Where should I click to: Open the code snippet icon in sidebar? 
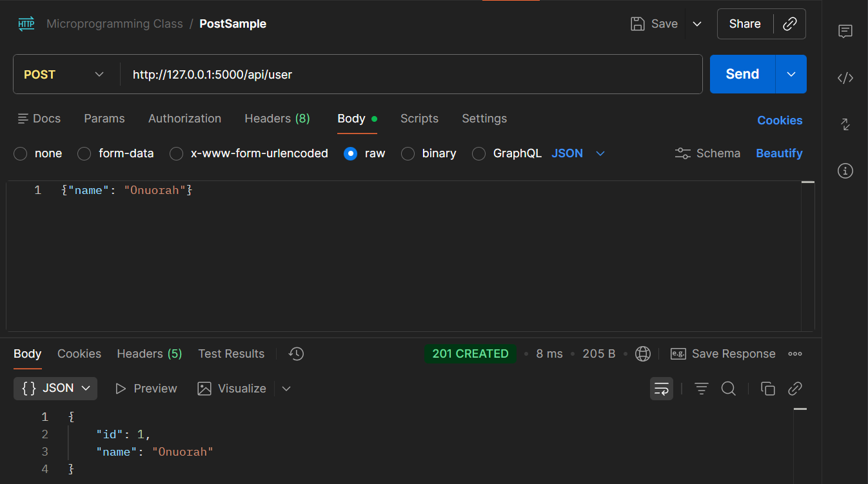(845, 78)
